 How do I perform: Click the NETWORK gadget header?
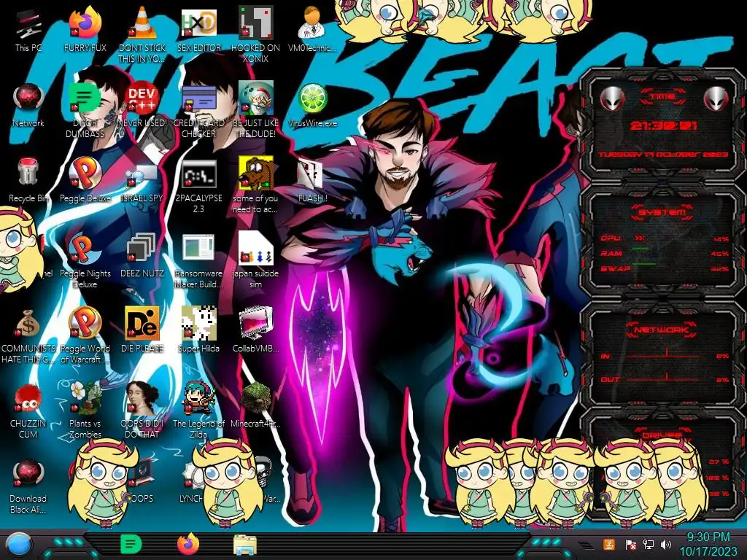(661, 330)
